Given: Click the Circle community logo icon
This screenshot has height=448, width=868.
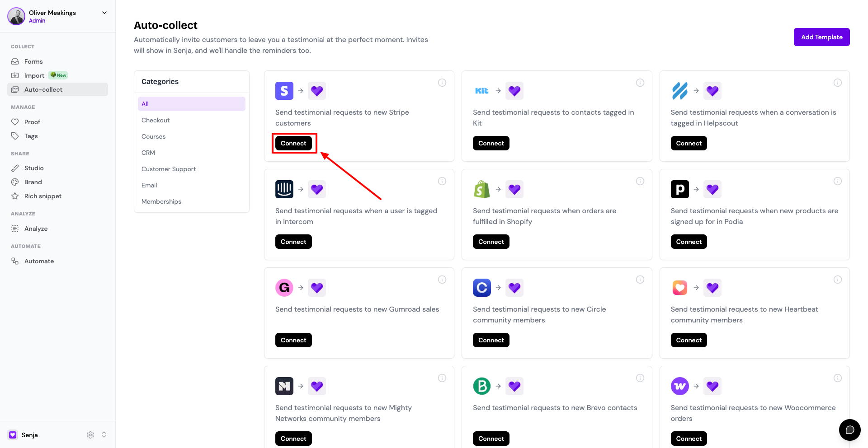Looking at the screenshot, I should tap(482, 288).
